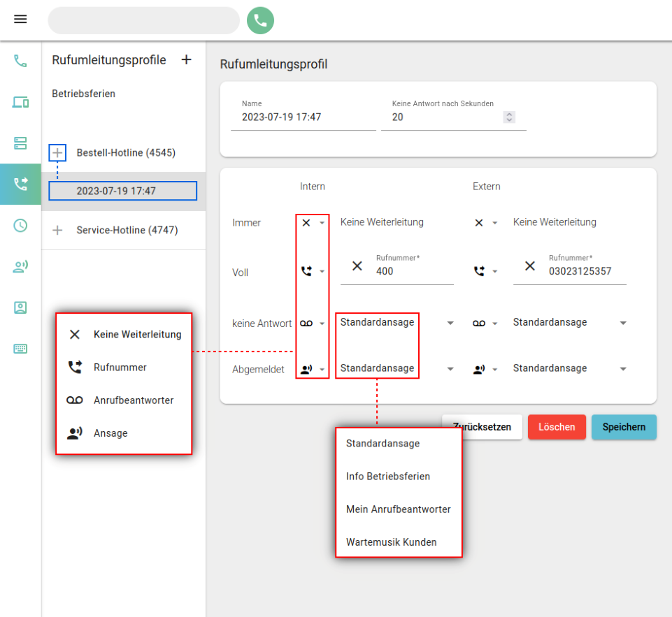Open the phone section in sidebar

click(20, 61)
